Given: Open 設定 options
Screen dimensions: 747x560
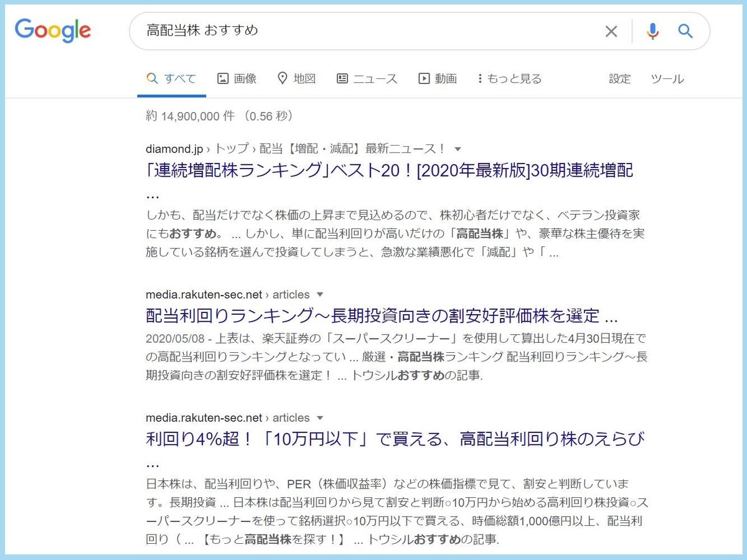Looking at the screenshot, I should point(619,79).
